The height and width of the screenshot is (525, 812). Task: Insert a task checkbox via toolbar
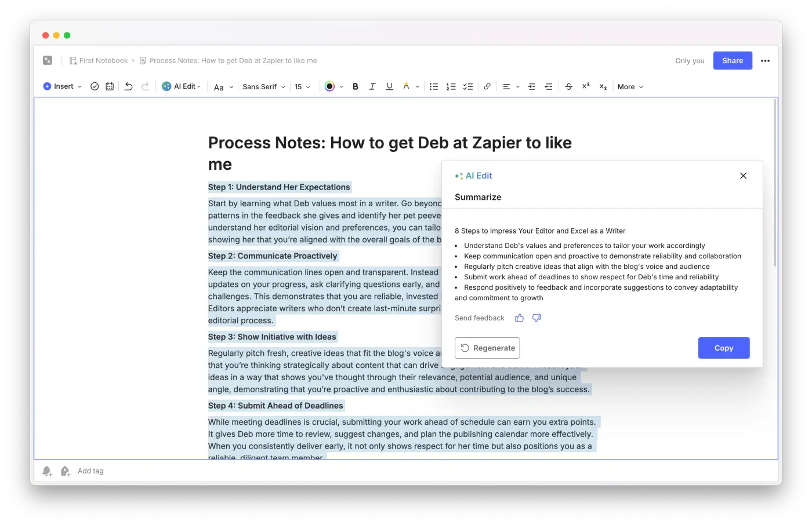tap(95, 86)
